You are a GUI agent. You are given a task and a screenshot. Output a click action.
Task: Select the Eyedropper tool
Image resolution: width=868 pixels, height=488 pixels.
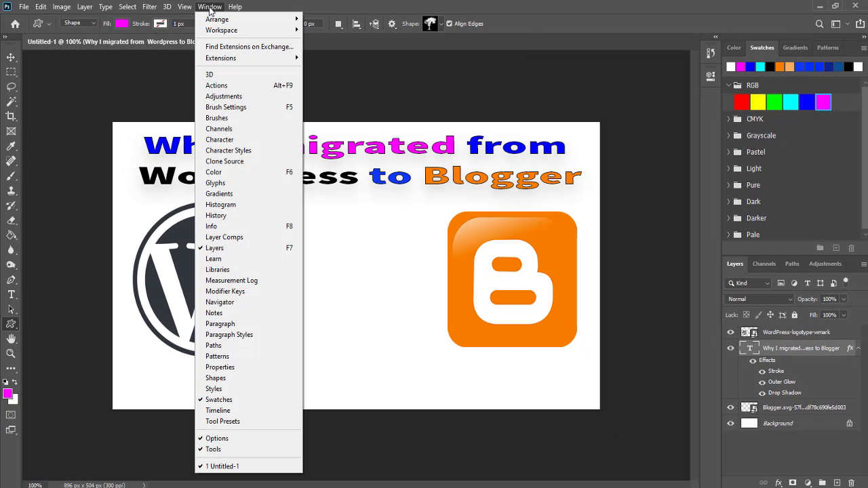[11, 146]
